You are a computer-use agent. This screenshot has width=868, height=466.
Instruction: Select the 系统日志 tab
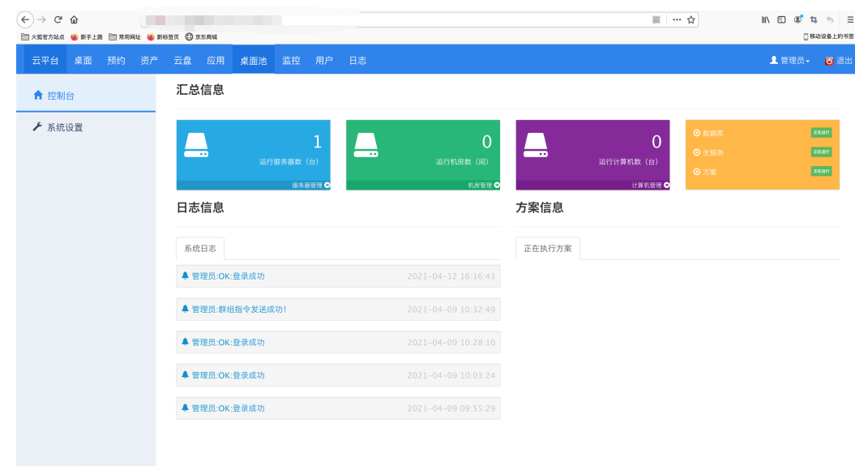200,249
